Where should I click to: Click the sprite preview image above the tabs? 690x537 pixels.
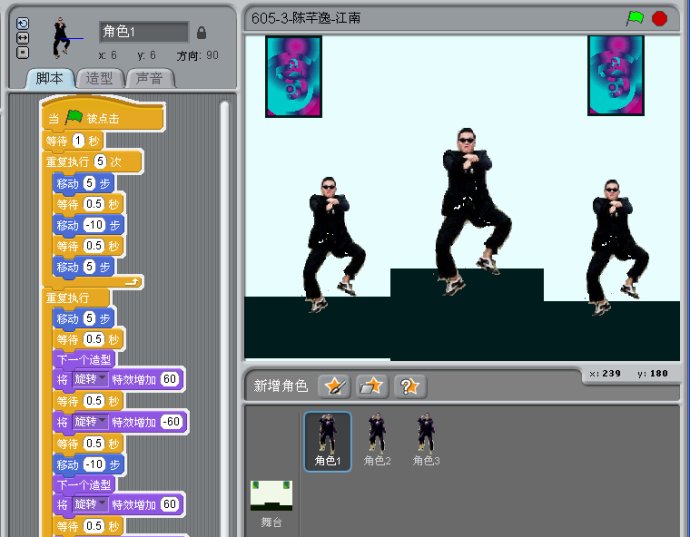(x=62, y=38)
